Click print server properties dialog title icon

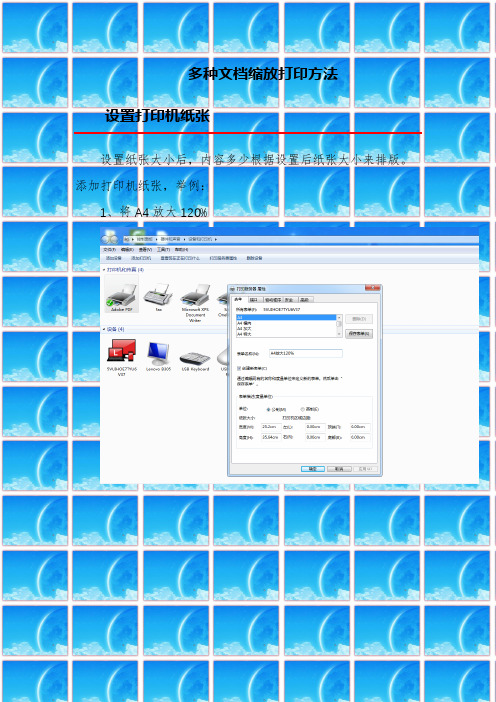(x=232, y=289)
